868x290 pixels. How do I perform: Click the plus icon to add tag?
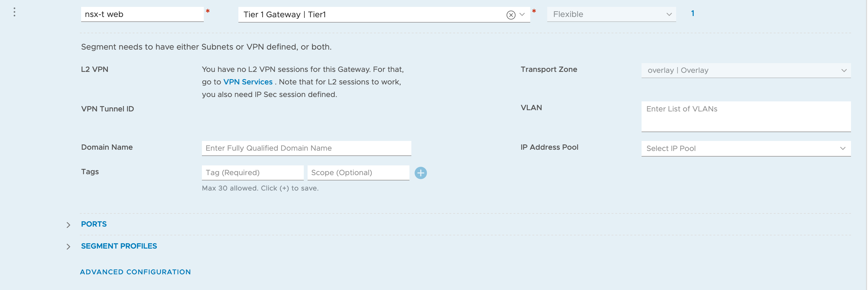(x=420, y=173)
